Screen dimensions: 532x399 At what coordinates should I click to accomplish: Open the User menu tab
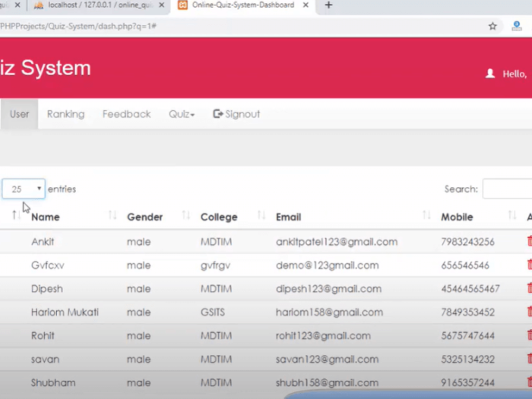click(x=19, y=114)
